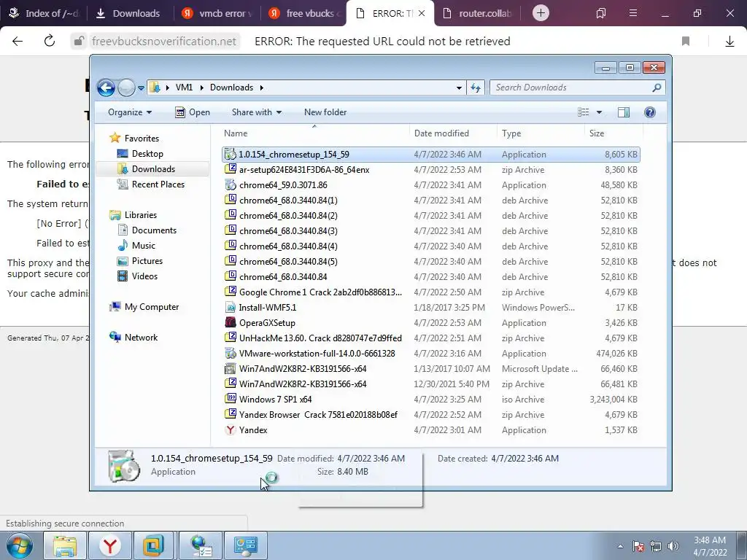The width and height of the screenshot is (747, 560).
Task: Select Windows 7 SP1 x64 iso icon
Action: pyautogui.click(x=231, y=399)
